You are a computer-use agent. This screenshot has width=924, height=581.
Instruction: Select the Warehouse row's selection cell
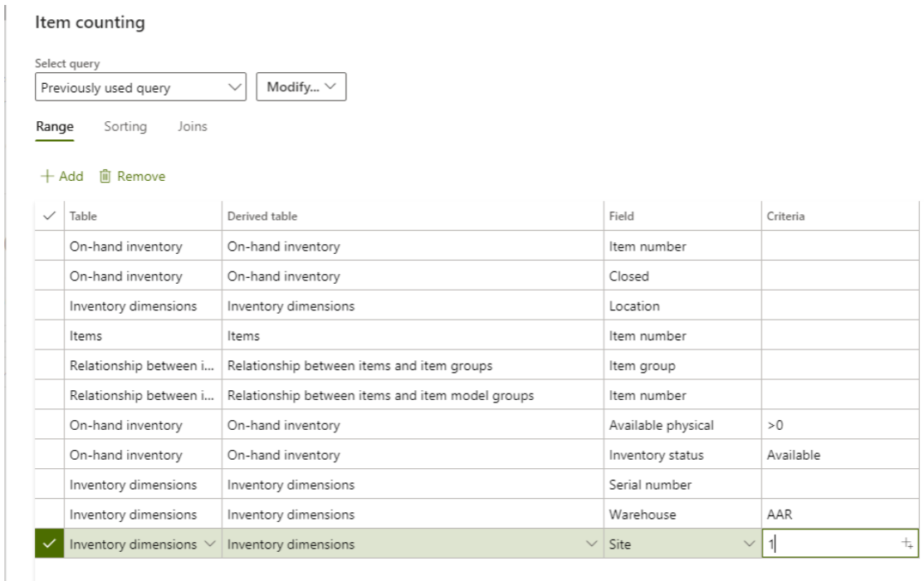click(49, 515)
